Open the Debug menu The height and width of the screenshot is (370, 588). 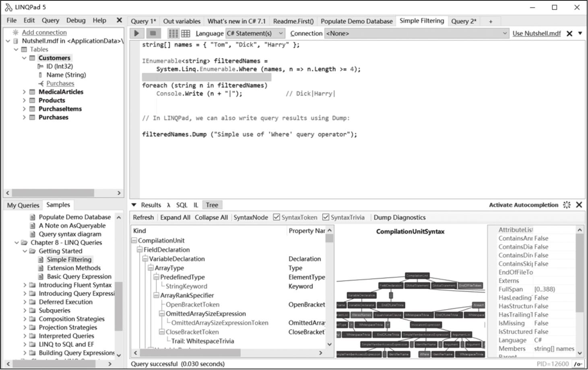(x=76, y=20)
